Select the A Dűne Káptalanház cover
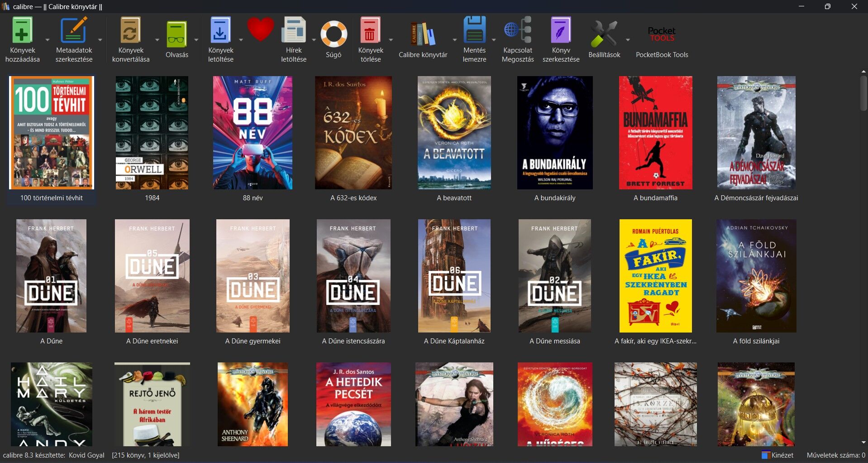The width and height of the screenshot is (868, 463). click(454, 276)
